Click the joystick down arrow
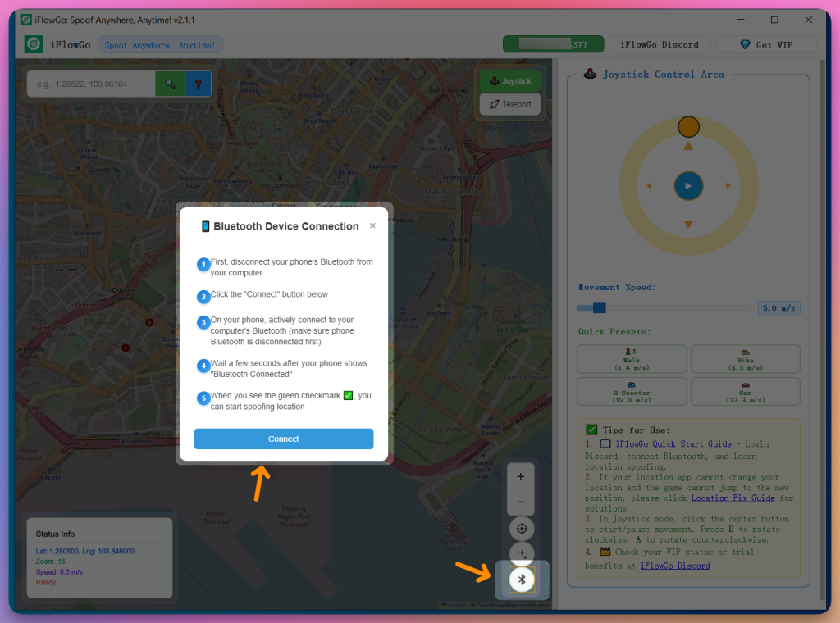Viewport: 840px width, 623px height. 688,225
